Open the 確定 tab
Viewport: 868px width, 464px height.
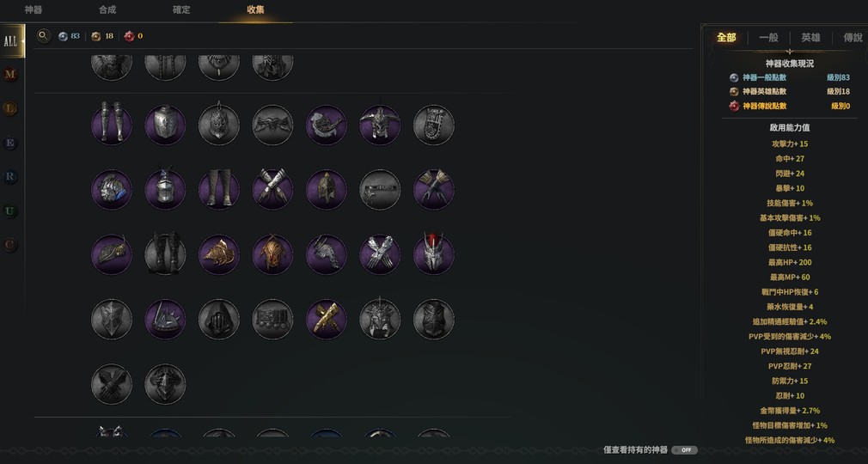181,10
